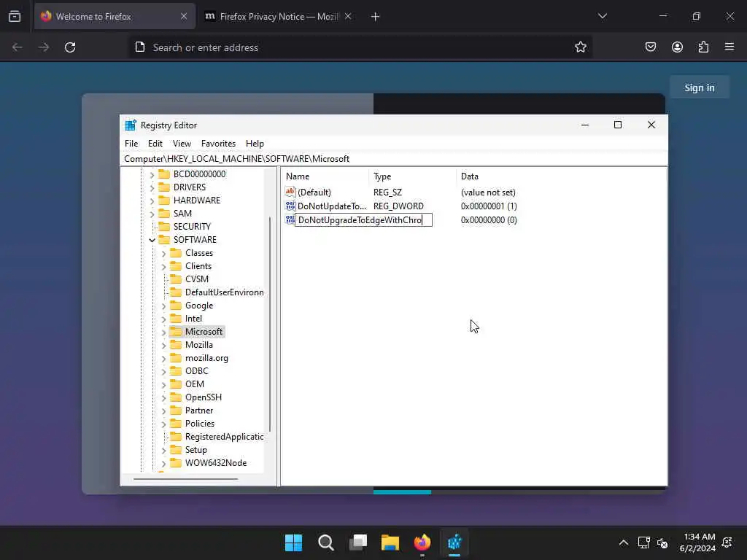Open File Explorer from the taskbar
Viewport: 747px width, 560px height.
click(x=390, y=542)
